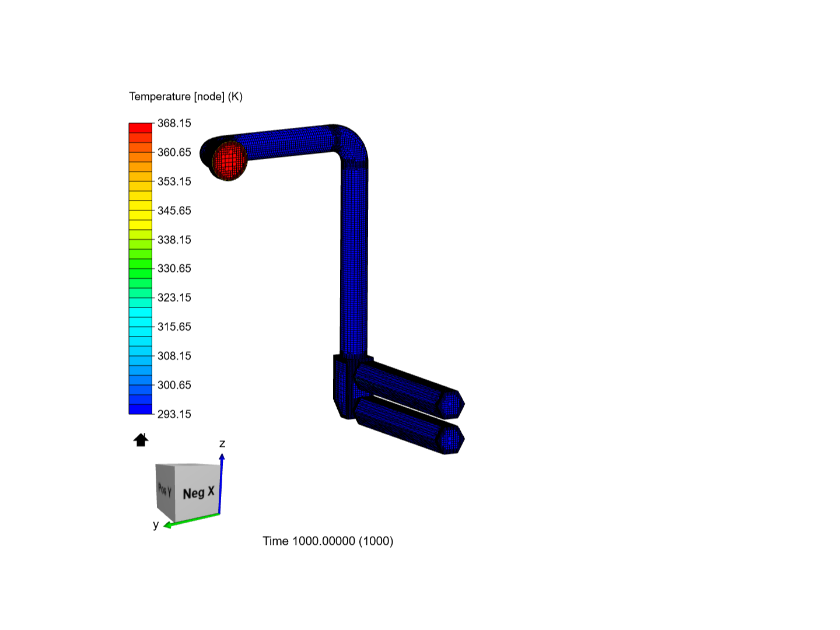Click the red hot inlet face of pipe
The width and height of the screenshot is (840, 630).
pyautogui.click(x=229, y=160)
